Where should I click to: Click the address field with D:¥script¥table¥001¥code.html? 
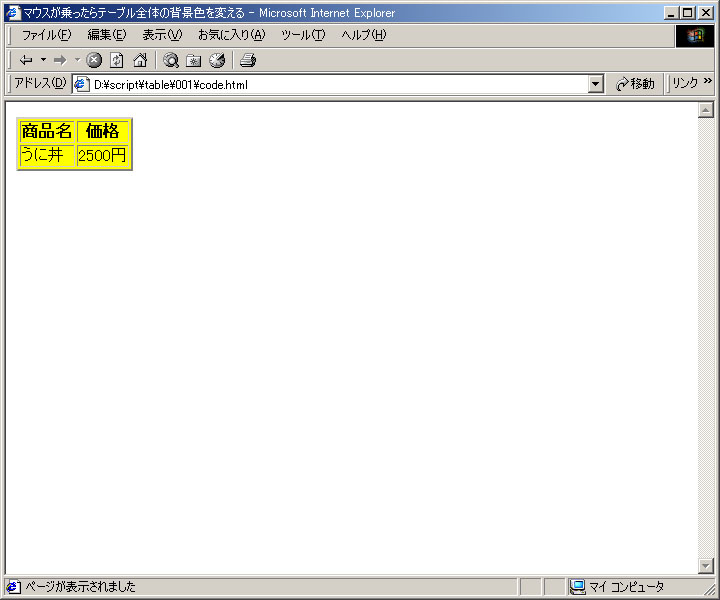point(338,84)
